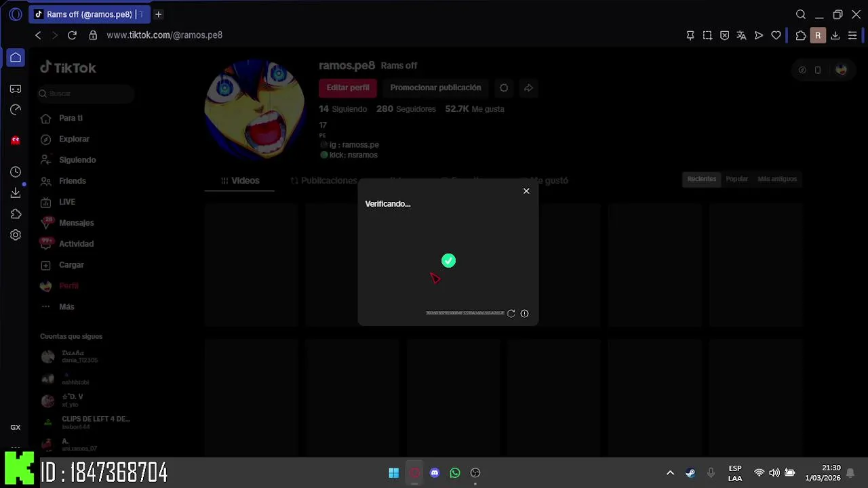Add page to bookmarks with heart icon
The height and width of the screenshot is (488, 868).
[x=776, y=35]
